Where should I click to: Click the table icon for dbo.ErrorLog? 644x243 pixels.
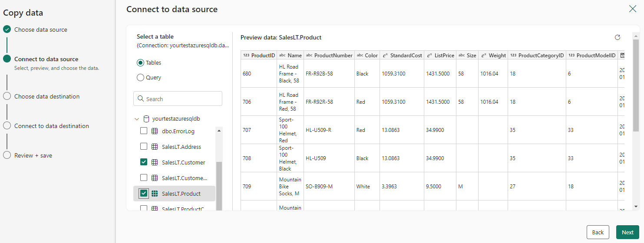point(155,131)
